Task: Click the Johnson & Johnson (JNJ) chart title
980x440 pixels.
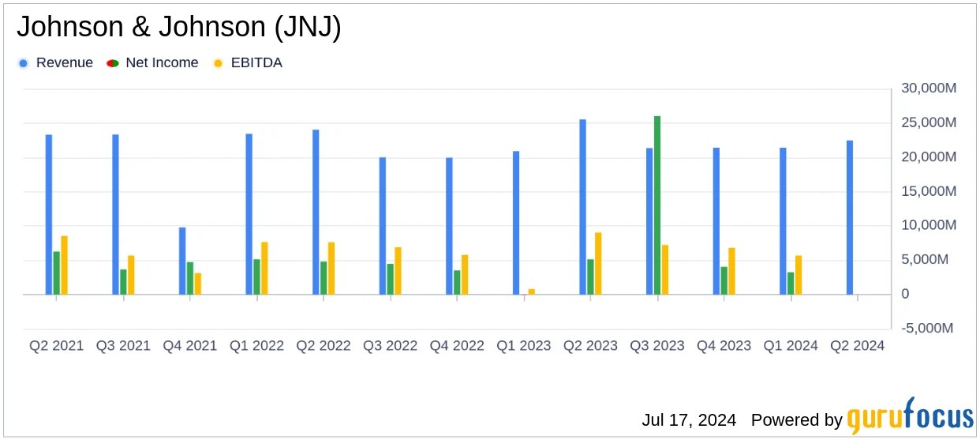Action: click(178, 27)
